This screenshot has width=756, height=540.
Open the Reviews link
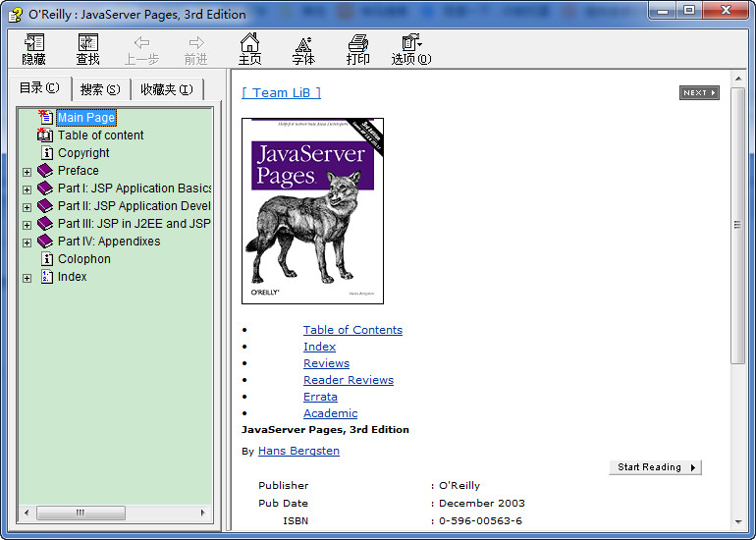point(326,363)
